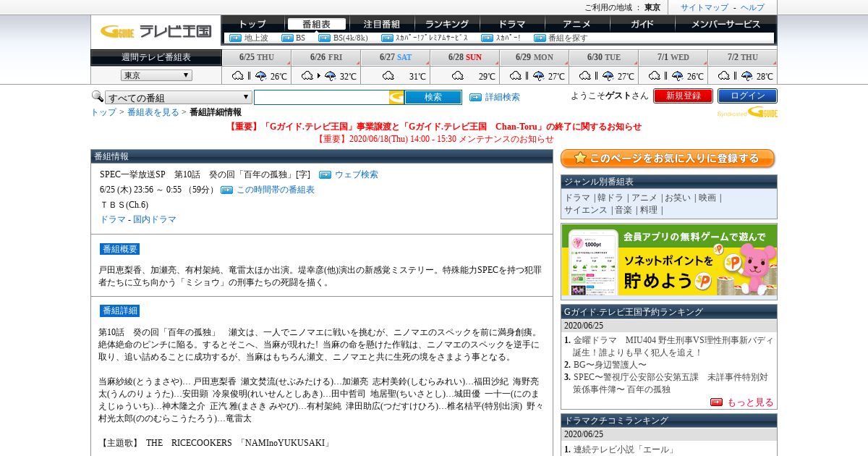Screen dimensions: 868x456
Task: Click the ソネットポイント banner advertisement
Action: (669, 260)
